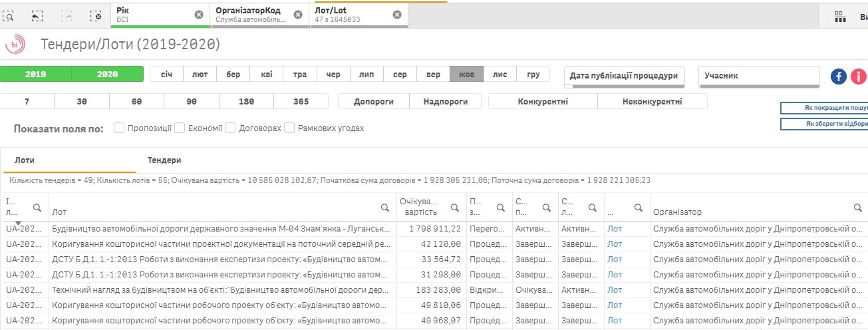Select the 365 days period
Image resolution: width=868 pixels, height=330 pixels.
(x=301, y=102)
